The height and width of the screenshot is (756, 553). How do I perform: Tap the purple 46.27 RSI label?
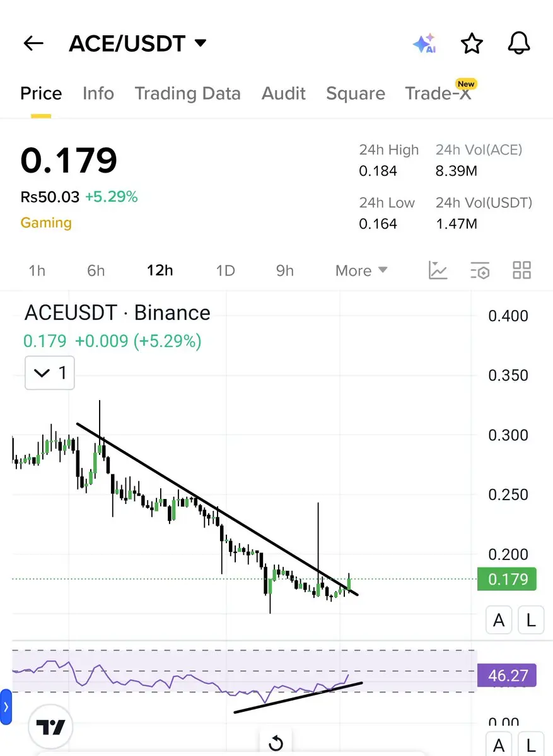tap(507, 675)
